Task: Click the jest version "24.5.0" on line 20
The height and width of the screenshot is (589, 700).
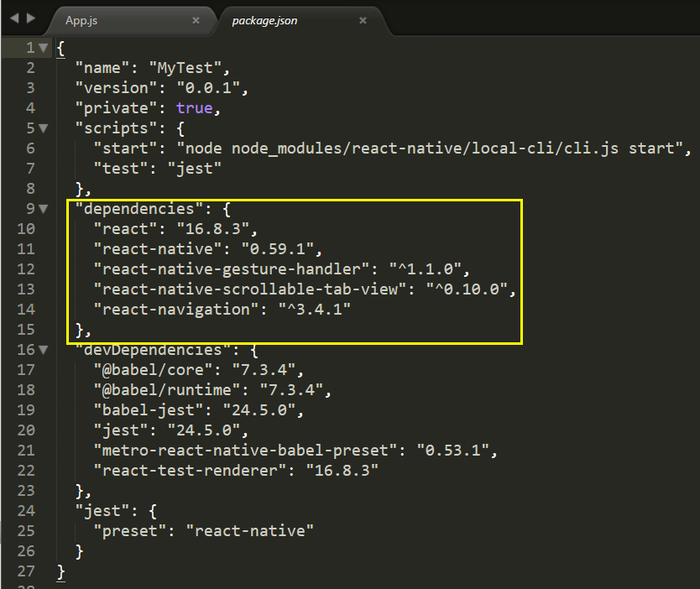Action: tap(204, 430)
